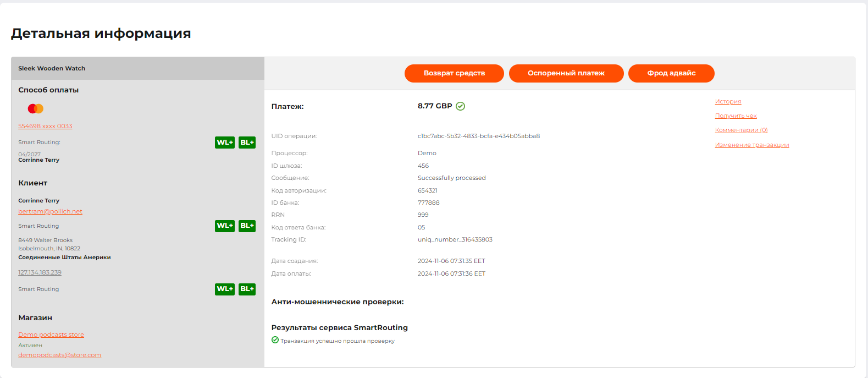Whitelist the client email via WL+
The width and height of the screenshot is (868, 378).
(x=225, y=226)
